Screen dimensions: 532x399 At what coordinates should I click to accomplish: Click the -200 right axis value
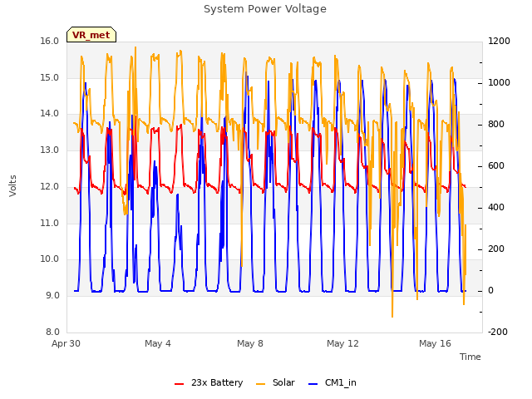(x=497, y=332)
